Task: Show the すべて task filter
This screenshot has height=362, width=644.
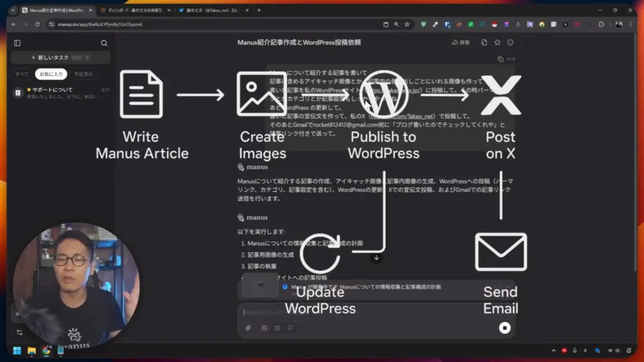Action: click(22, 74)
